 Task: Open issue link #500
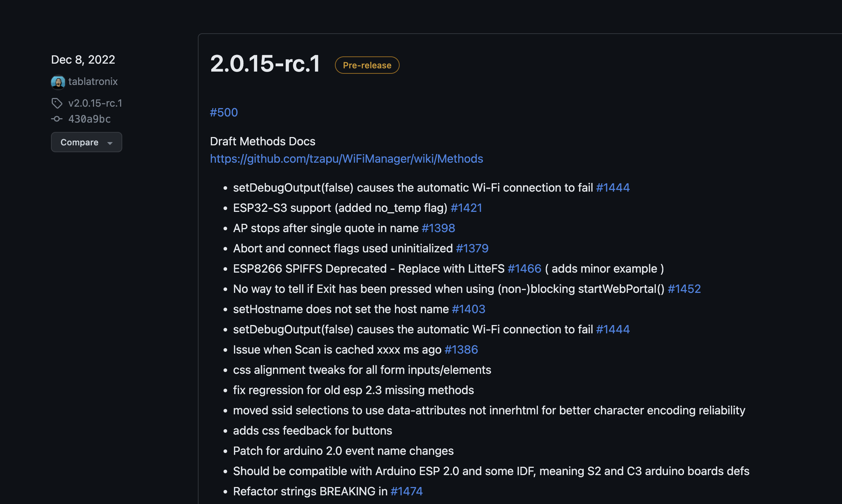[224, 112]
